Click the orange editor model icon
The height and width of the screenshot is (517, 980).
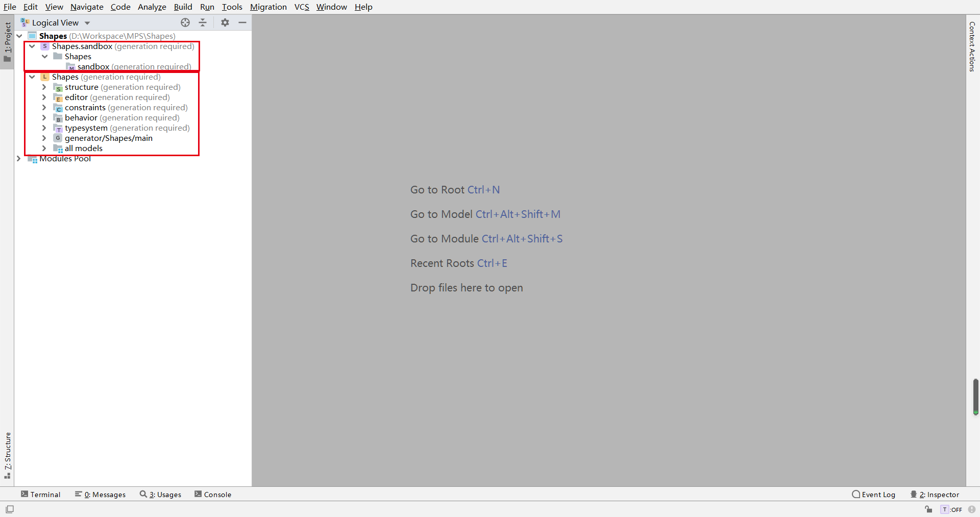59,97
